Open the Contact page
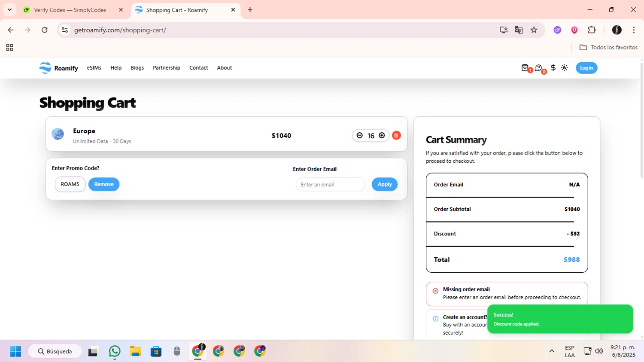The width and height of the screenshot is (644, 362). point(199,68)
